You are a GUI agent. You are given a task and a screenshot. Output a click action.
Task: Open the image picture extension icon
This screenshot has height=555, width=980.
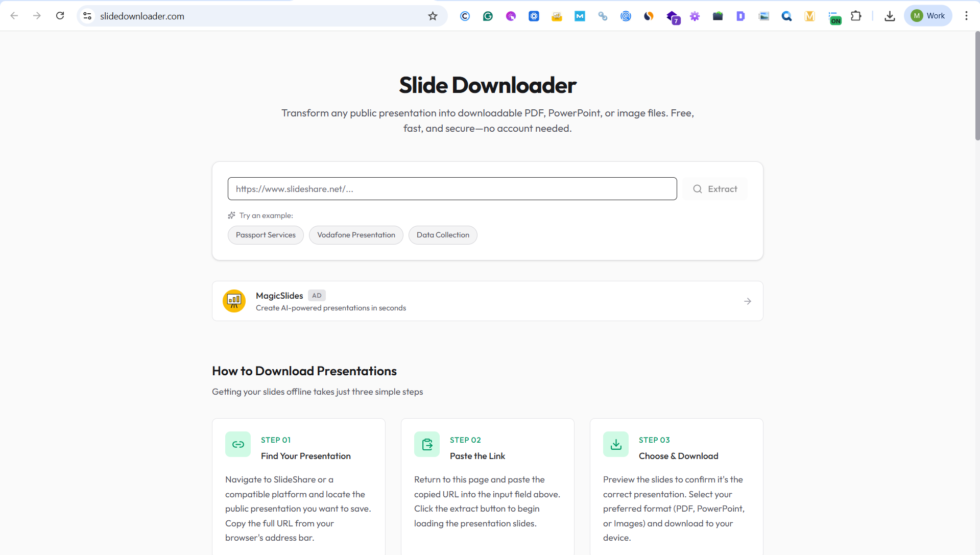(763, 16)
